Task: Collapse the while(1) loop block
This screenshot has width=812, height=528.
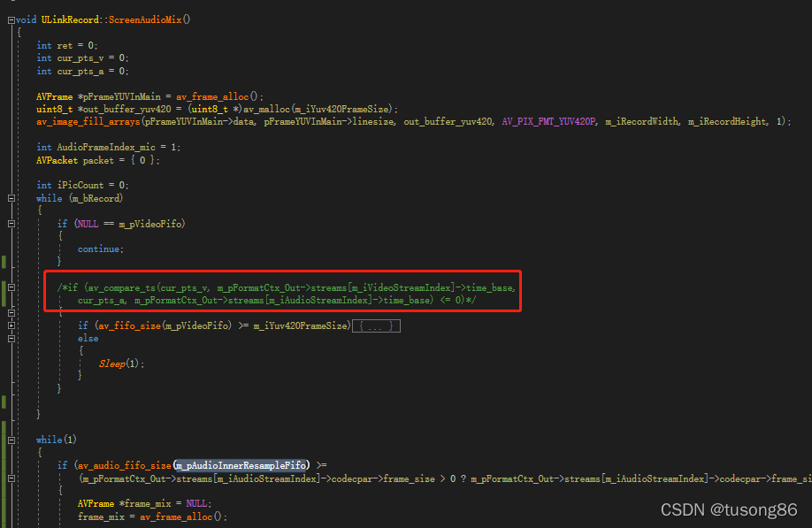Action: (11, 440)
